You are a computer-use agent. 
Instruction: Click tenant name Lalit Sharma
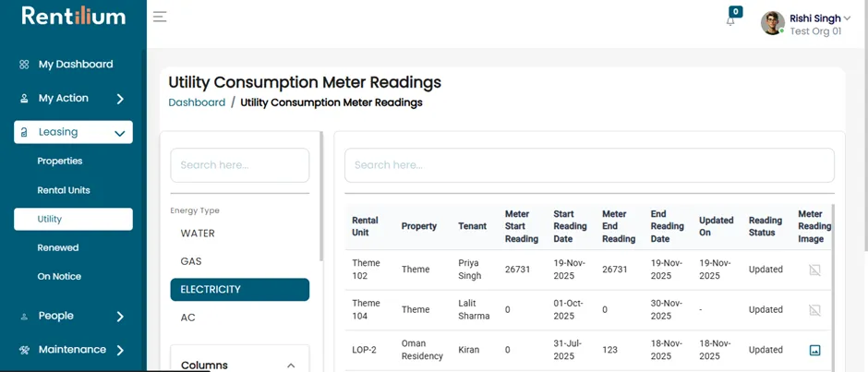tap(474, 310)
